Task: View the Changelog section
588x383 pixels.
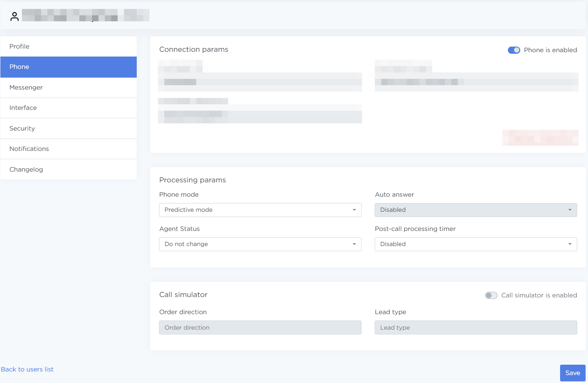Action: click(x=69, y=170)
